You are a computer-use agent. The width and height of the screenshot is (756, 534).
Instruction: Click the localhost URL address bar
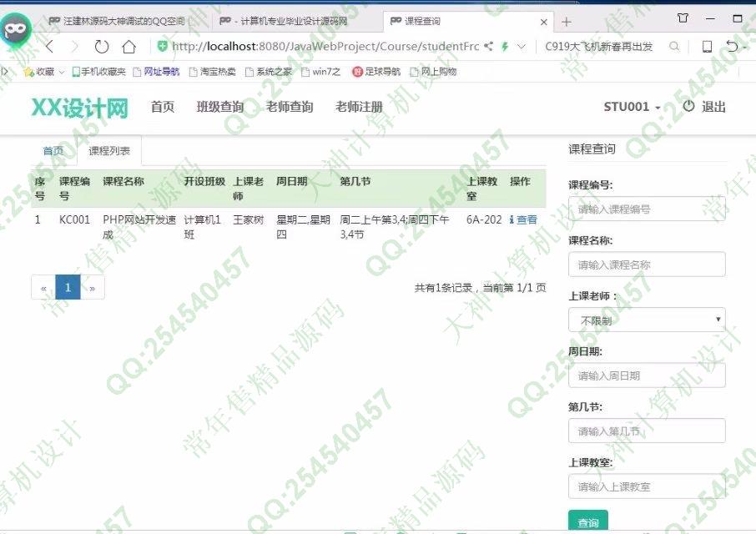point(325,46)
